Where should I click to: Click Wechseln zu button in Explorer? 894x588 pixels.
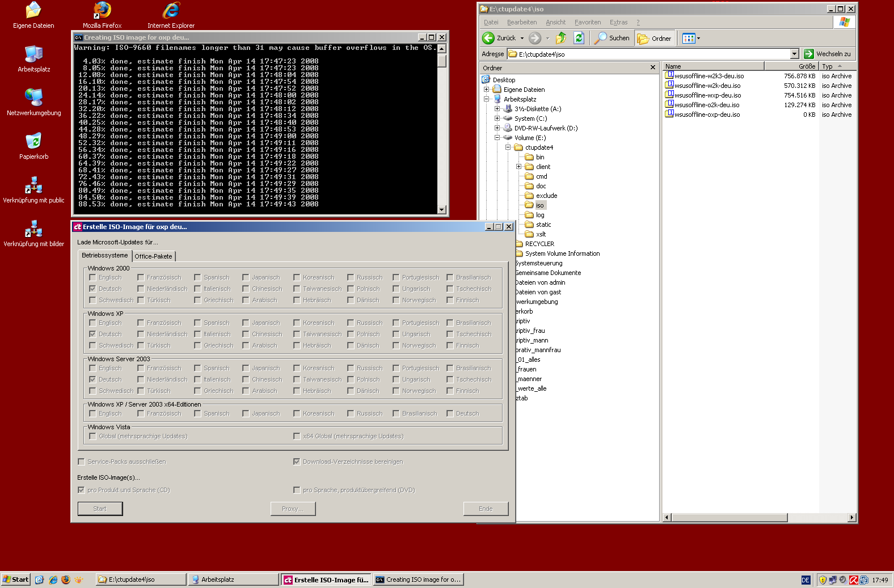coord(828,54)
